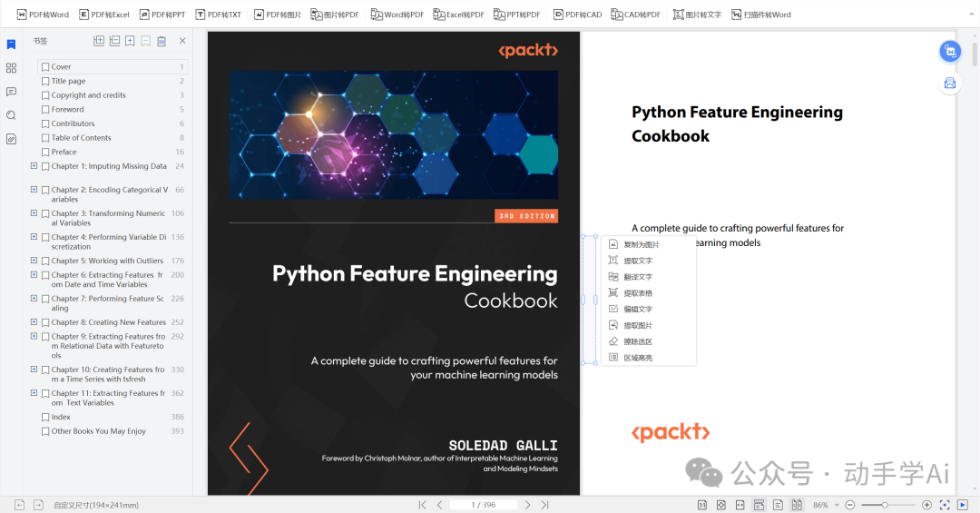Launch the PDF转图片 tool
Image resolution: width=980 pixels, height=513 pixels.
(x=278, y=15)
